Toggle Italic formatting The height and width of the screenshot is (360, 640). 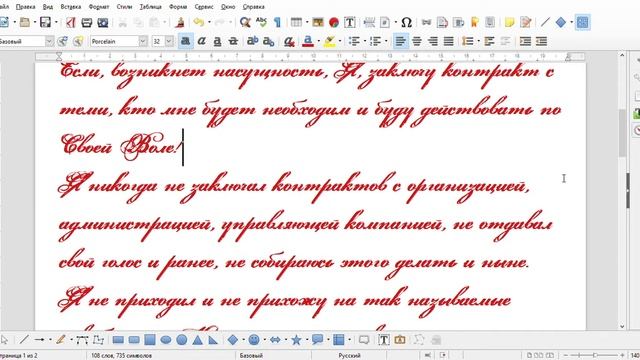coord(202,41)
